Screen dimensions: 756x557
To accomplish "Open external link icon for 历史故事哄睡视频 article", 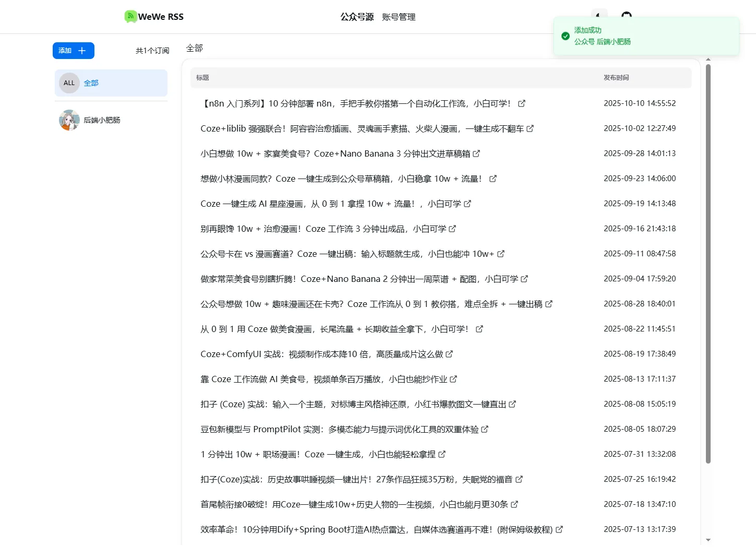I will [x=519, y=479].
